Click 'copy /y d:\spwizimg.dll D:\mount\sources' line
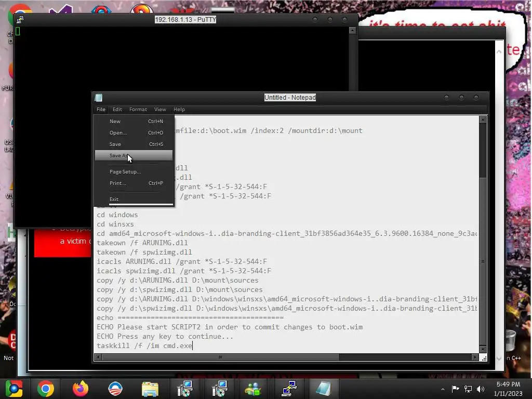Viewport: 532px width, 399px height. [179, 290]
